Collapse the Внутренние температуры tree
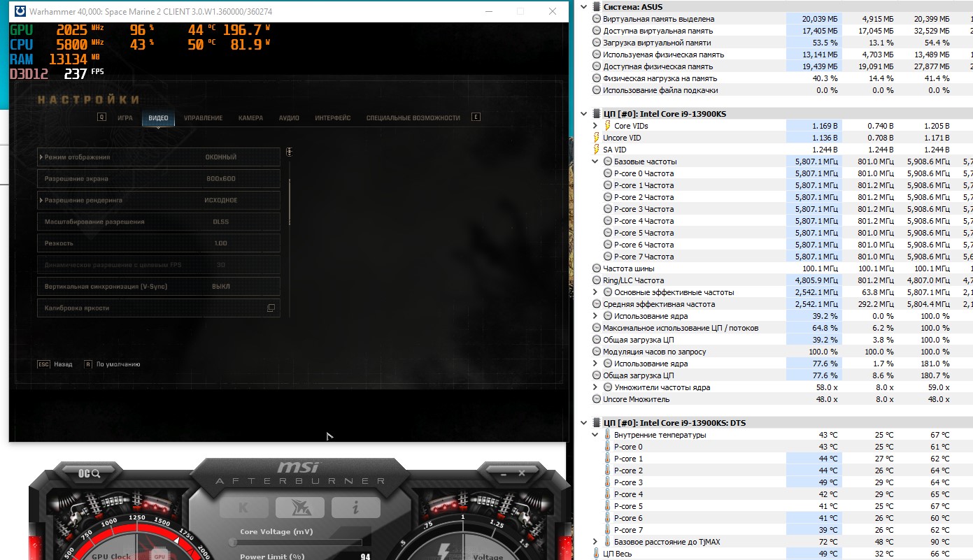973x560 pixels. [596, 435]
